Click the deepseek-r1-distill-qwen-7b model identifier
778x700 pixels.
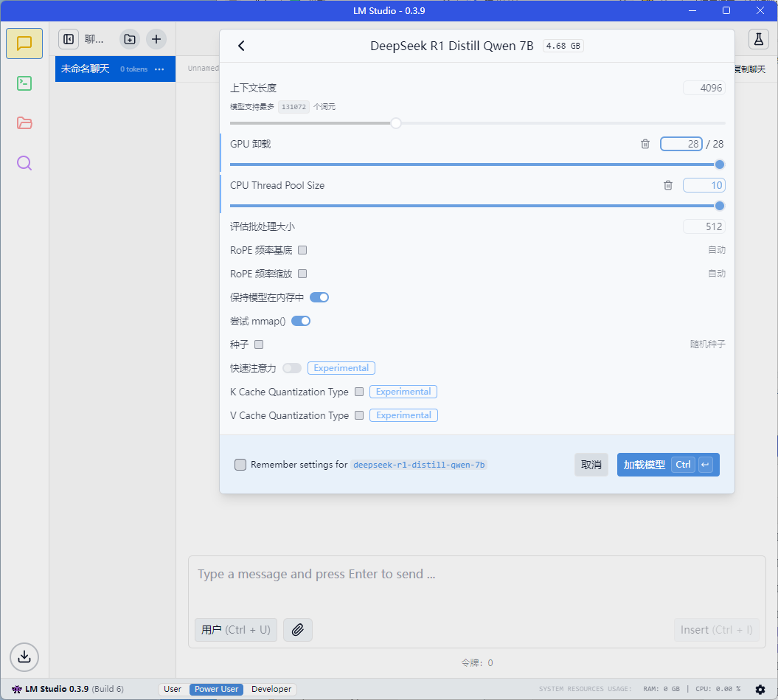click(419, 465)
